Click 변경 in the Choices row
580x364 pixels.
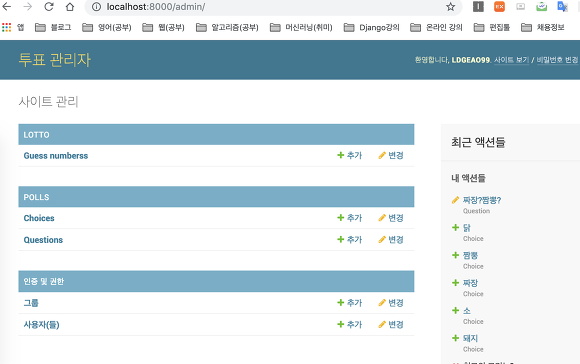tap(391, 218)
